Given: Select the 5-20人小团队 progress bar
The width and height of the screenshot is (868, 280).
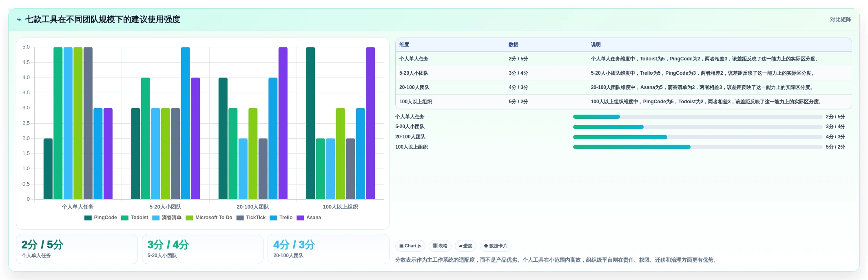Looking at the screenshot, I should coord(697,127).
